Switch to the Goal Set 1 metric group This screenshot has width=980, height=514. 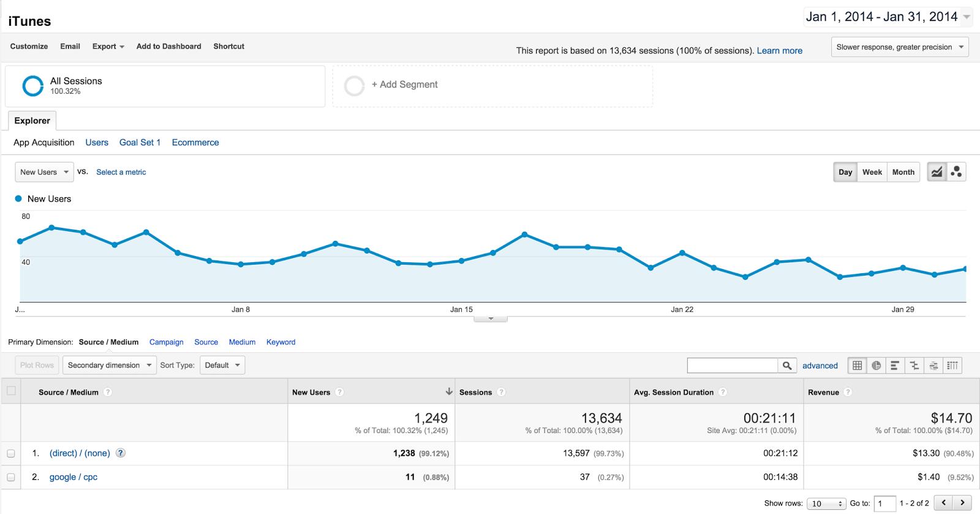coord(140,143)
